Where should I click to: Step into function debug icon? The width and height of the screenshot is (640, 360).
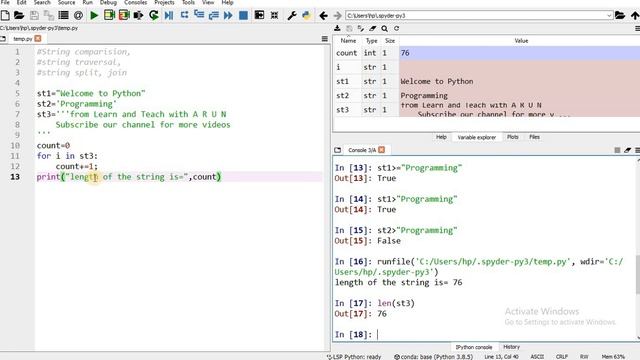[x=199, y=15]
